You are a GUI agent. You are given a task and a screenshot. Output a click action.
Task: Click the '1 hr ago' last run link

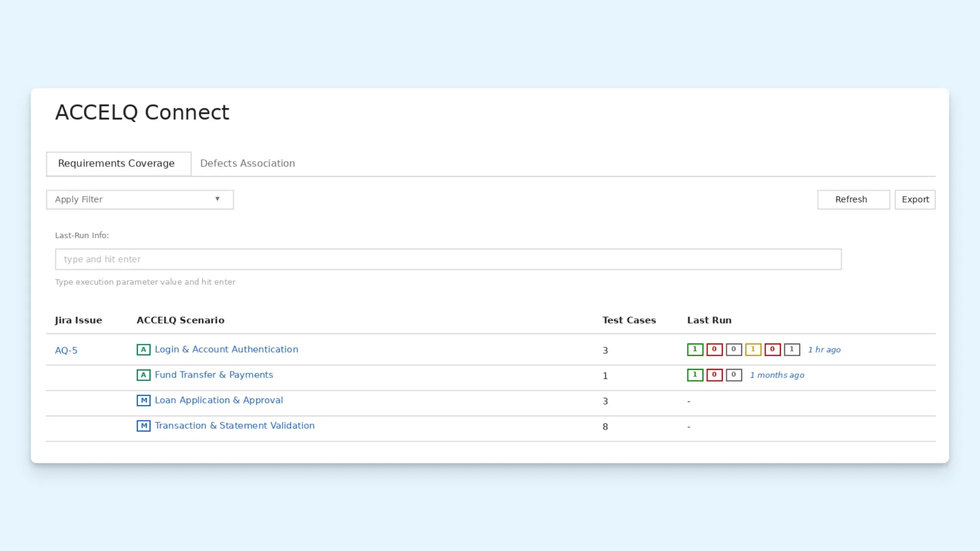click(x=824, y=350)
